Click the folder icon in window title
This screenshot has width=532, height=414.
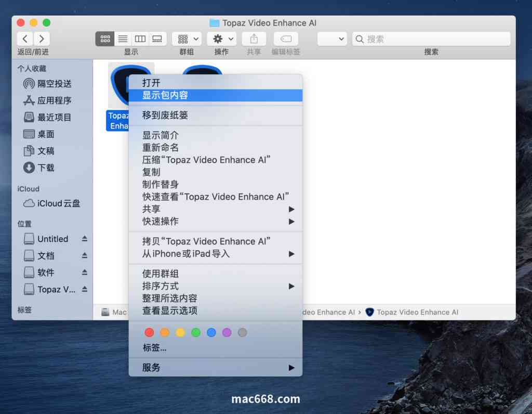click(215, 23)
